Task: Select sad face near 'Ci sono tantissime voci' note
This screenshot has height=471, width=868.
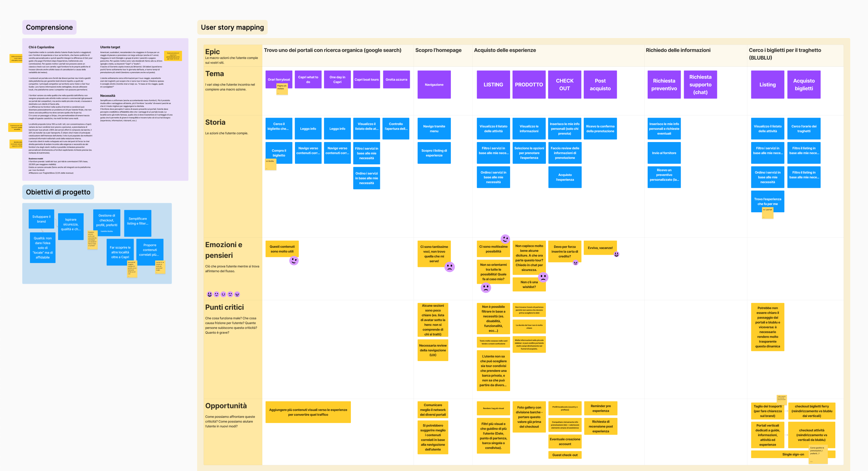Action: pyautogui.click(x=450, y=267)
